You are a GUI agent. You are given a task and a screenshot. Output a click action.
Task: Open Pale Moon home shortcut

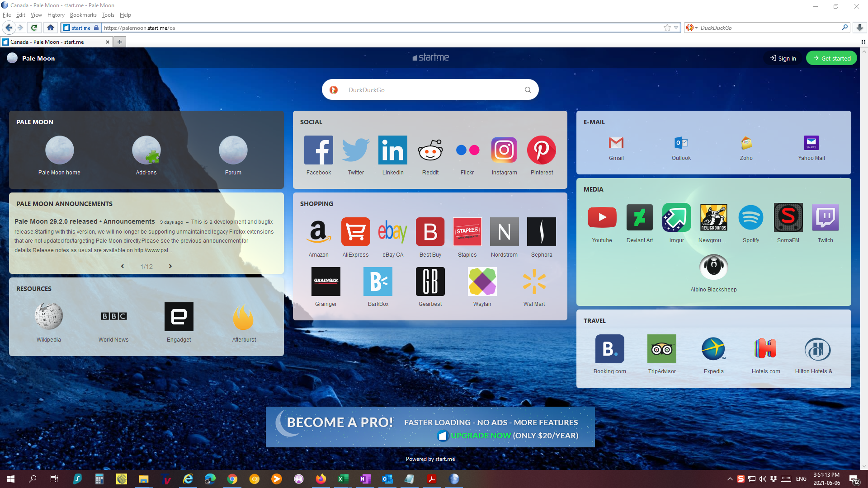point(60,150)
